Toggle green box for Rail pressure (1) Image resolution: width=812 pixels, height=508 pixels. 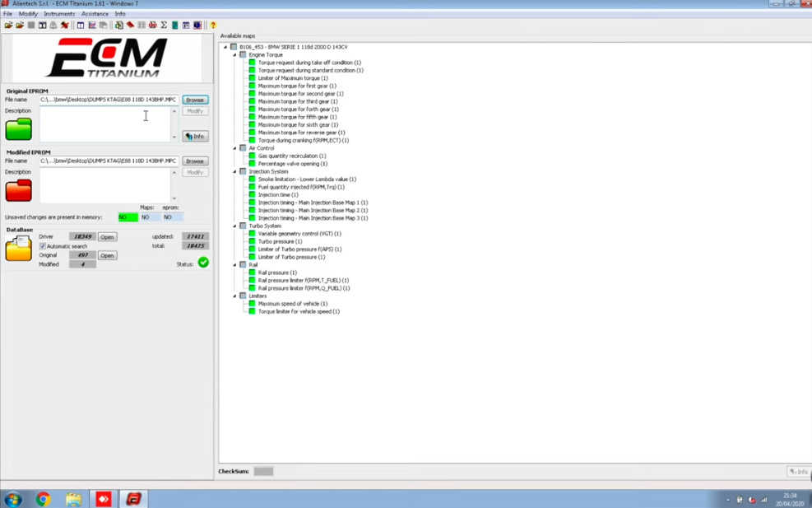(x=253, y=273)
